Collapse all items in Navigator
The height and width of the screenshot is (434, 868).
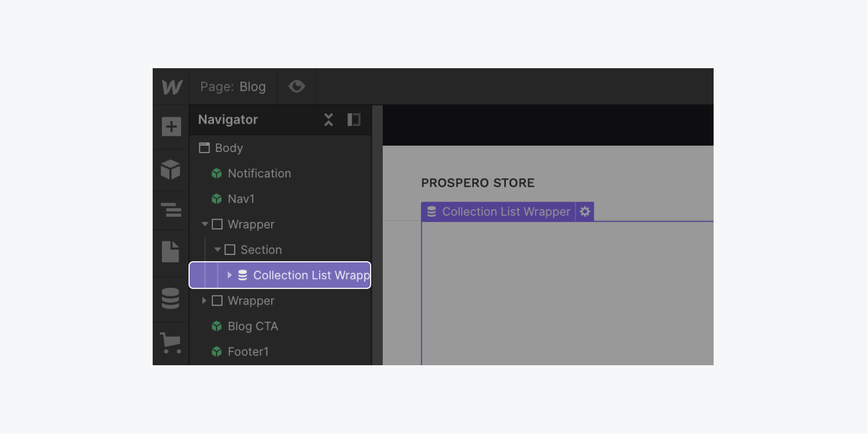point(328,120)
